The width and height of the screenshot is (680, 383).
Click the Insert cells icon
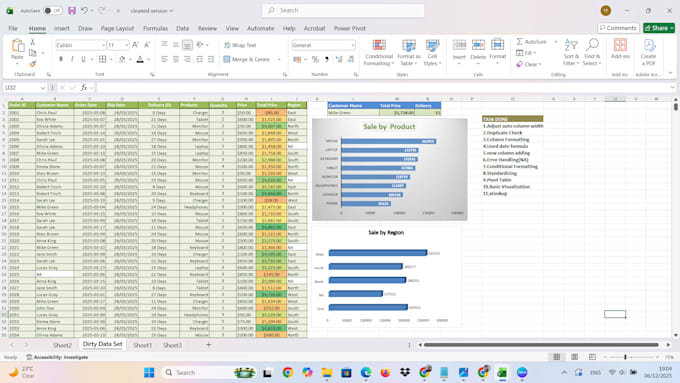tap(459, 45)
